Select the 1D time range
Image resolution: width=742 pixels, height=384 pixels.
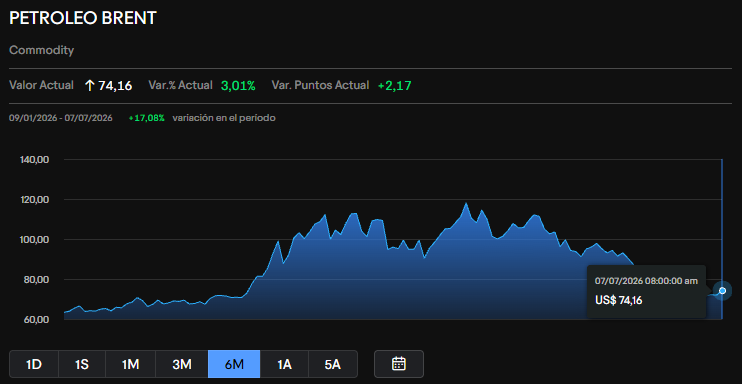coord(34,364)
